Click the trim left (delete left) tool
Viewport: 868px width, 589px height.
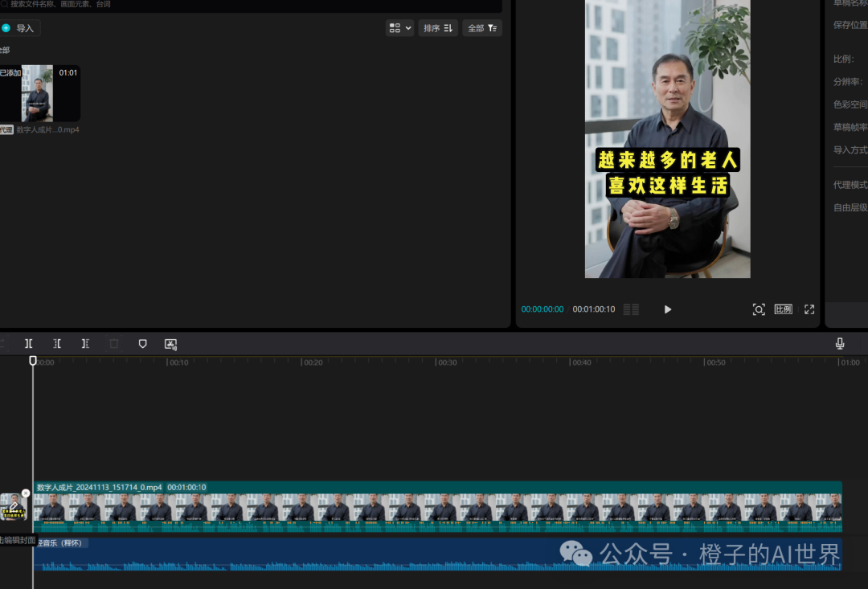57,343
